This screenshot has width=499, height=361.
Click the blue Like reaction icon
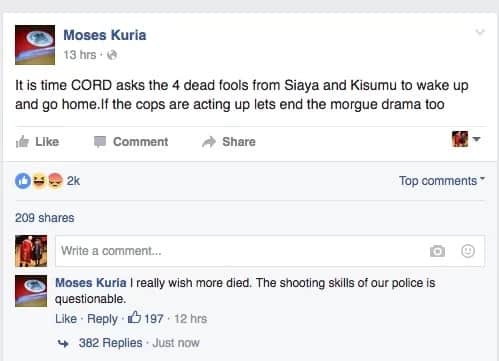[23, 181]
